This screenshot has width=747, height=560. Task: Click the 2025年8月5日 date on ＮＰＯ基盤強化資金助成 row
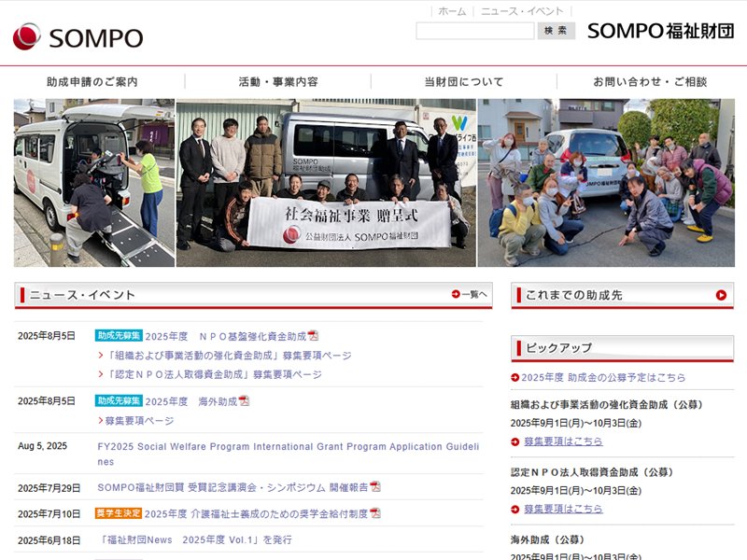coord(47,336)
